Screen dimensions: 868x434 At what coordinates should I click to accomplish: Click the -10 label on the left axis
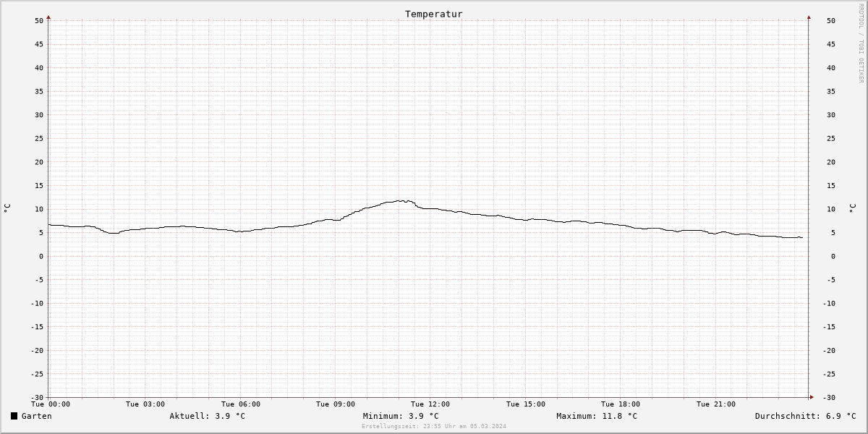point(37,303)
